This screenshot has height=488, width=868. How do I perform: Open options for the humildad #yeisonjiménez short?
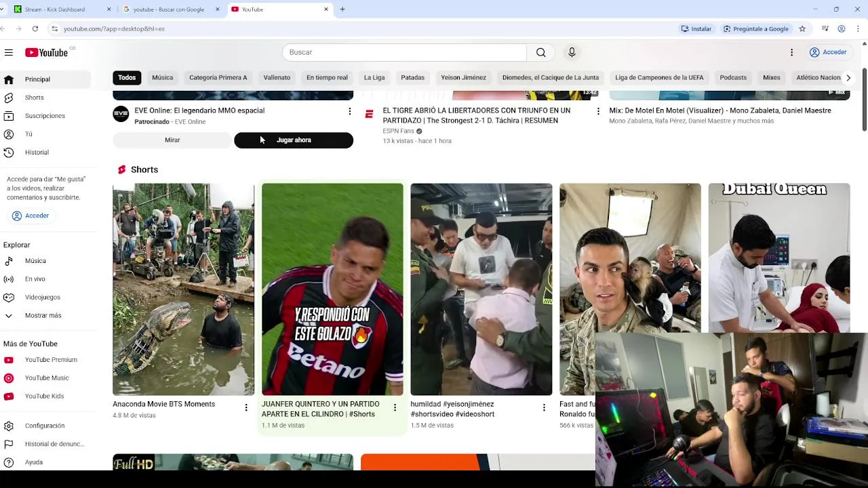544,407
